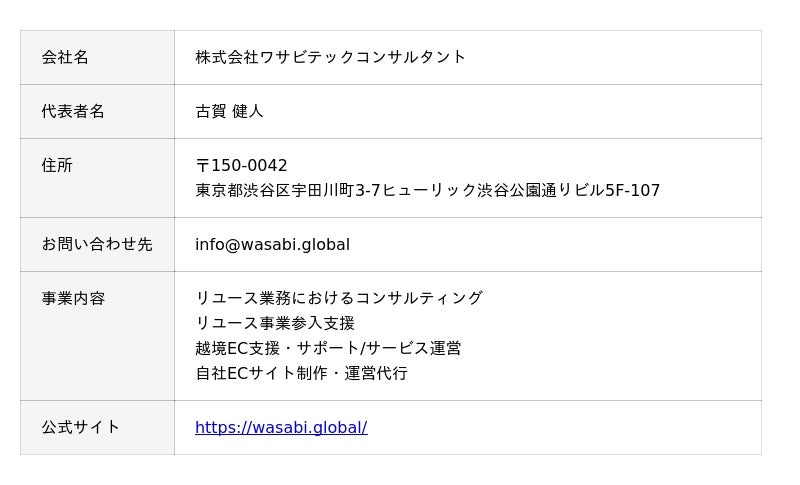Click the family name 古賀
Screen dimensions: 800x485
point(210,111)
